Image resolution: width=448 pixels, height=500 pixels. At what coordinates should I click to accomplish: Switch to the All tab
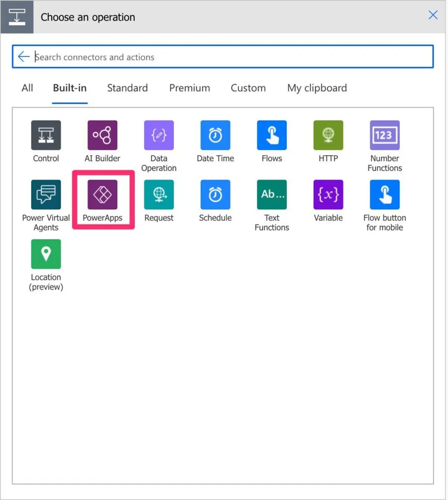pyautogui.click(x=27, y=88)
